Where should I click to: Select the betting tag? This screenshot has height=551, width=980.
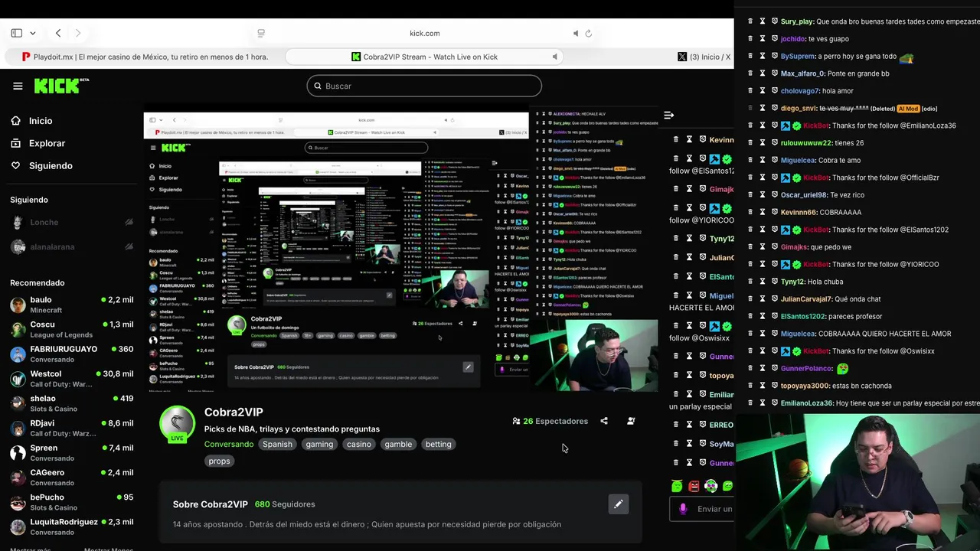click(x=438, y=444)
